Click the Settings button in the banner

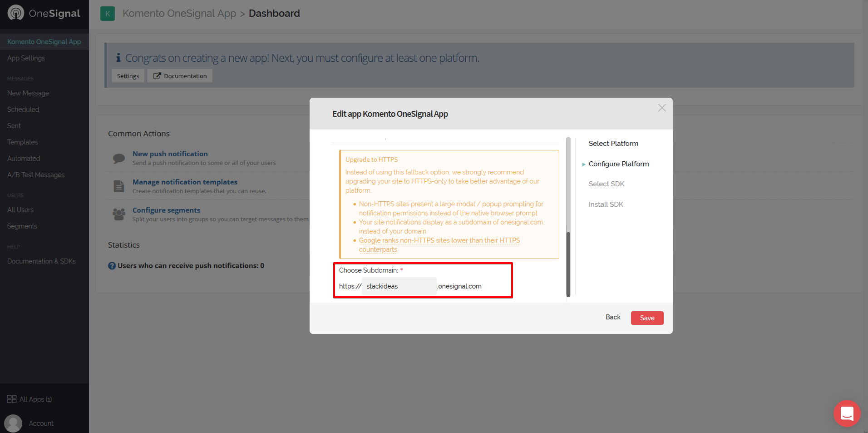tap(128, 76)
